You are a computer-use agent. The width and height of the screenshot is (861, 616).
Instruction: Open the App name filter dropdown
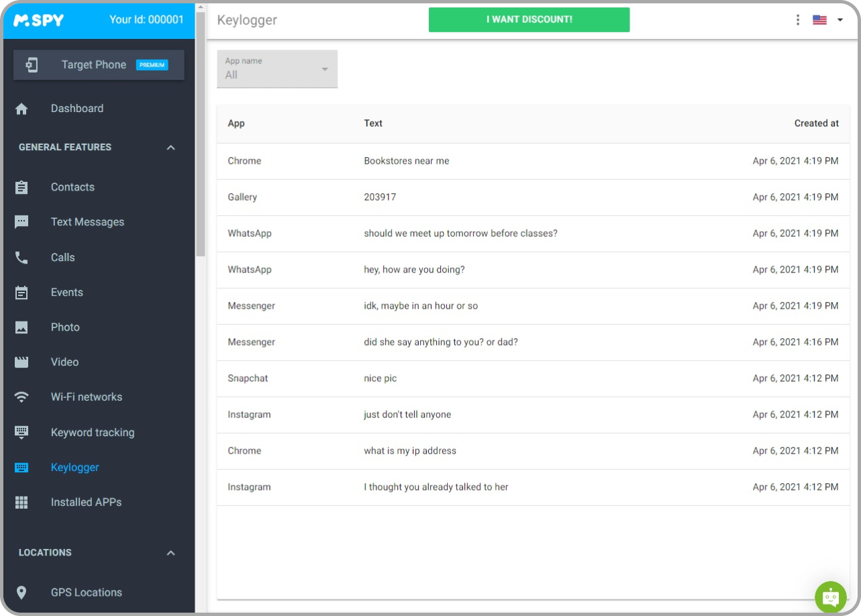point(277,68)
